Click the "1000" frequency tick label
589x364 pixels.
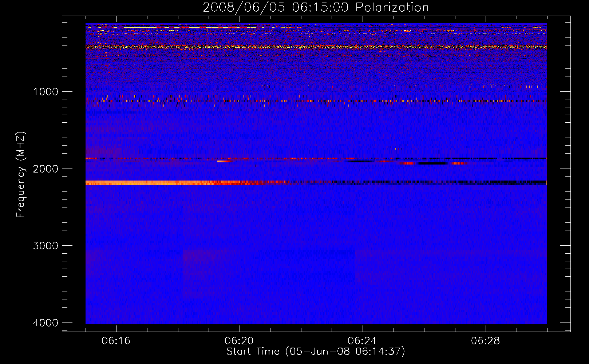(x=46, y=91)
